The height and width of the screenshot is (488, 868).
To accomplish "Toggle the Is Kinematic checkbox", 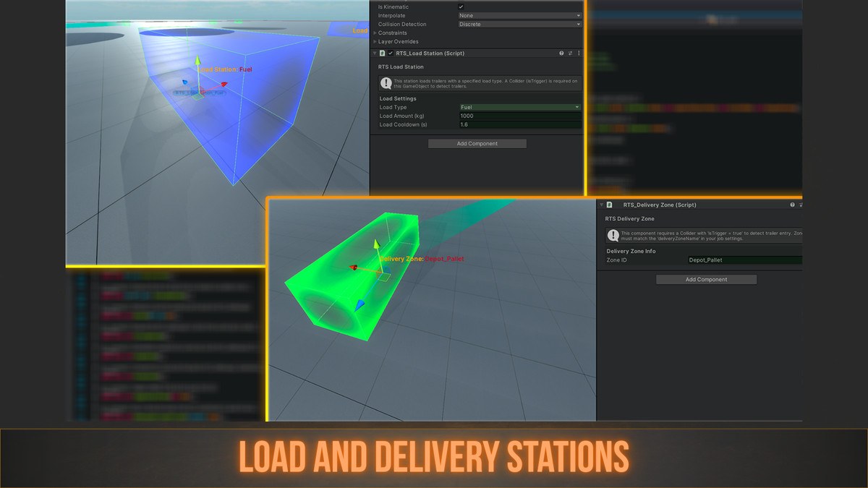I will pos(461,7).
